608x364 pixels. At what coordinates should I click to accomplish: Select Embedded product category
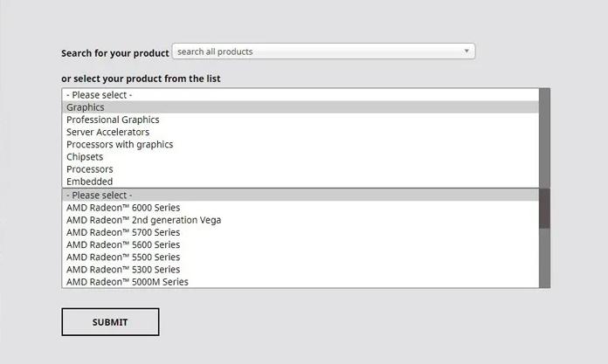89,182
